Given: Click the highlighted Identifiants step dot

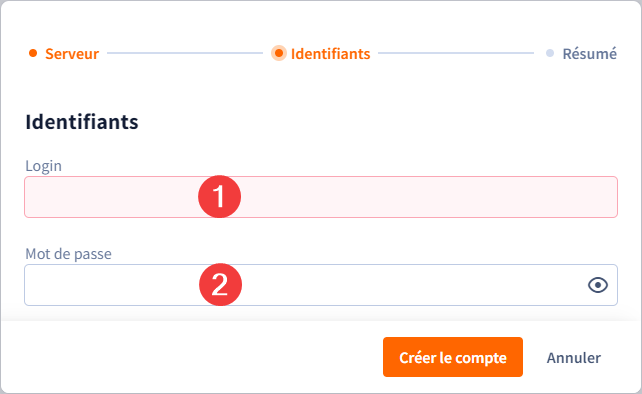Looking at the screenshot, I should 279,53.
